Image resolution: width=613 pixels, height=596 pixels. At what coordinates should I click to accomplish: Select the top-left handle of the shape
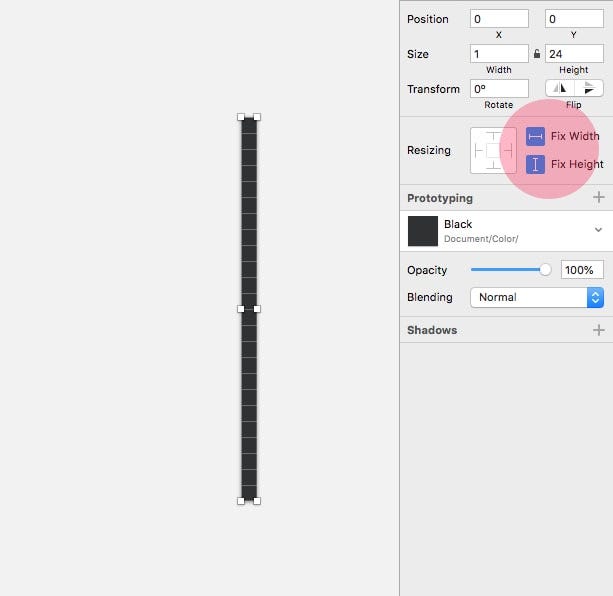pyautogui.click(x=241, y=117)
